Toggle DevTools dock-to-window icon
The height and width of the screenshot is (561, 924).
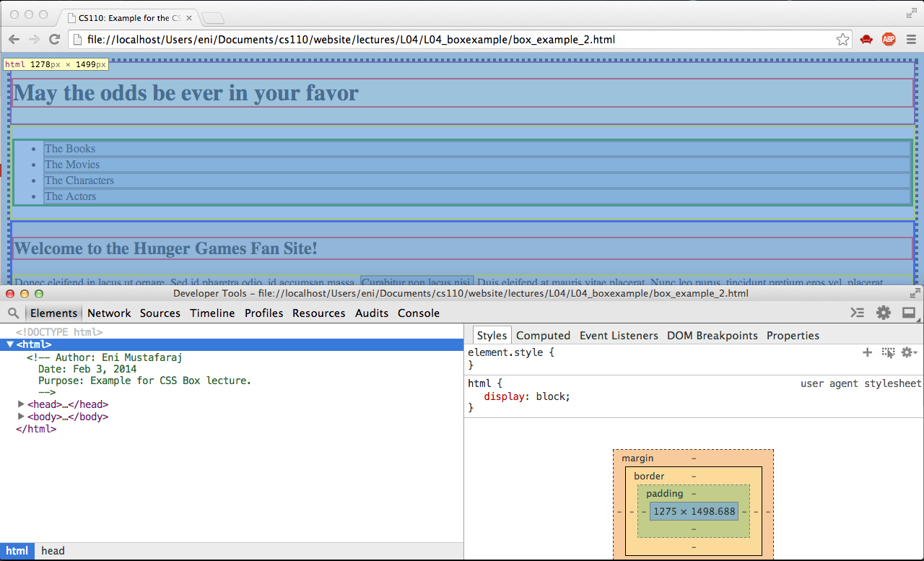909,313
